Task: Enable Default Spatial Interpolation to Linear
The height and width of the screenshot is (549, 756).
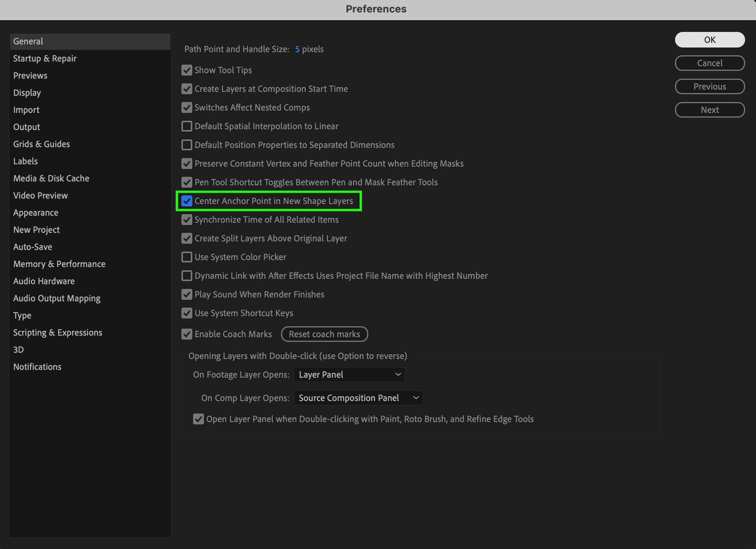Action: (187, 126)
